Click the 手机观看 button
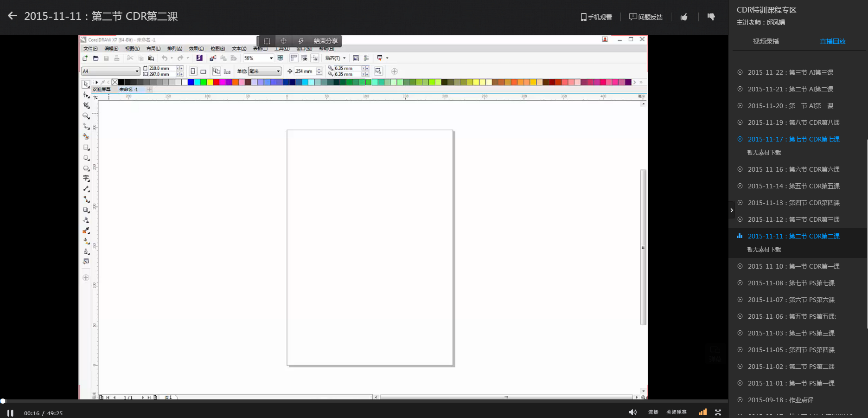This screenshot has height=418, width=868. (x=596, y=17)
